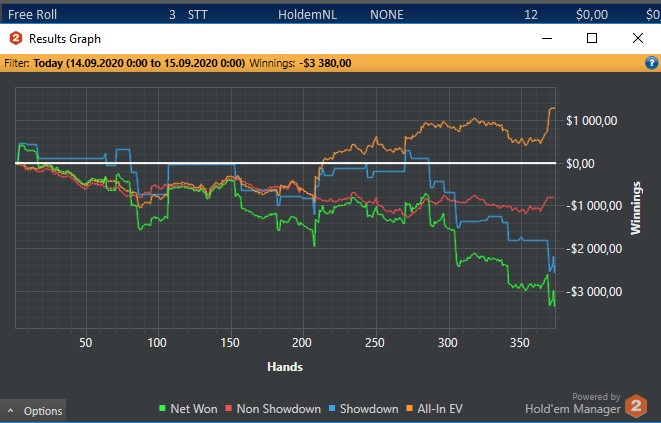Click the $1 000,00 axis label

pyautogui.click(x=591, y=121)
